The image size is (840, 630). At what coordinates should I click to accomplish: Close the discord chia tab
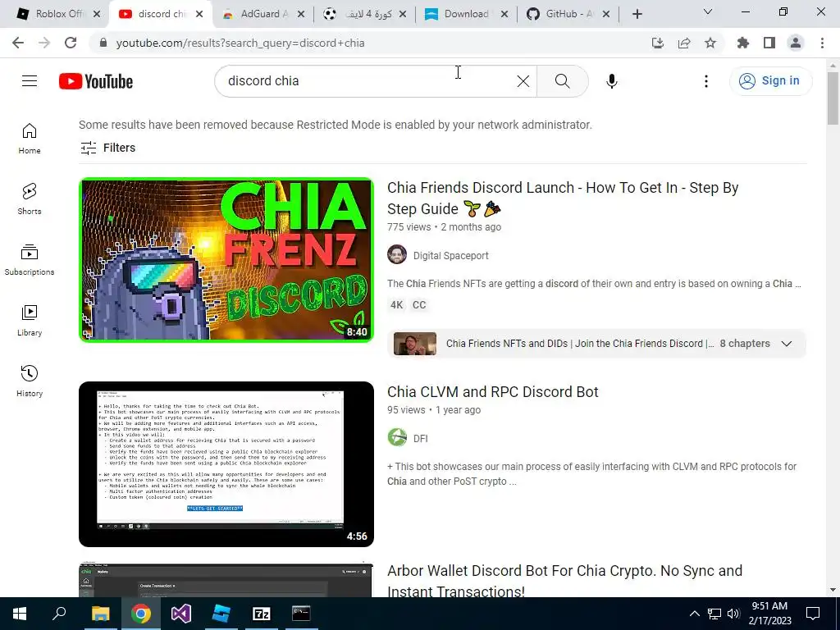click(x=199, y=14)
